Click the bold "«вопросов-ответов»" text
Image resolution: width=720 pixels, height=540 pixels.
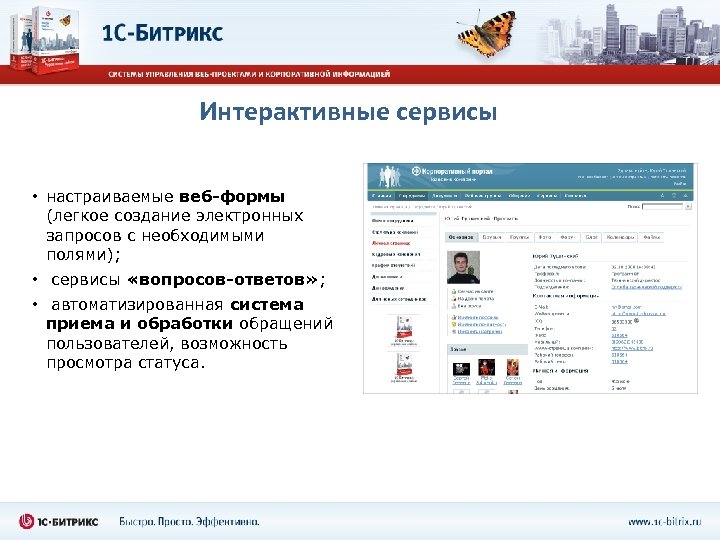[x=222, y=280]
